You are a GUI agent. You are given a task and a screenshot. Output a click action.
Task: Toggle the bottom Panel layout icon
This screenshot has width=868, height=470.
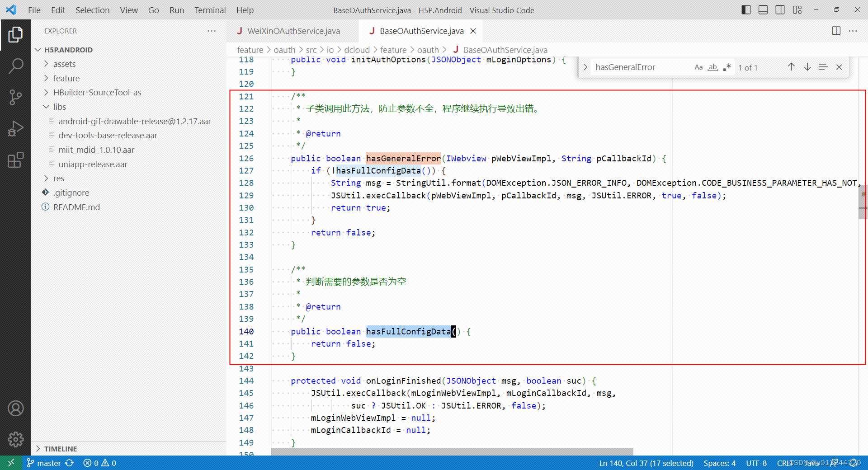coord(763,10)
